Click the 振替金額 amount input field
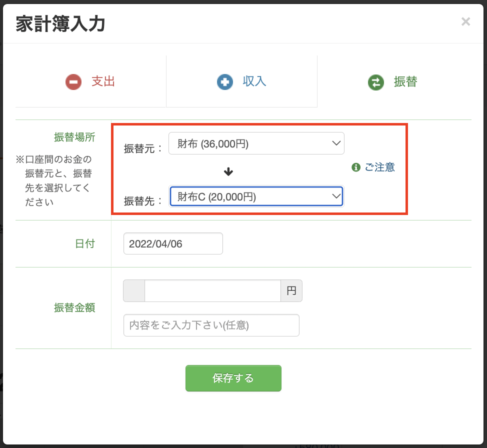 pyautogui.click(x=213, y=291)
